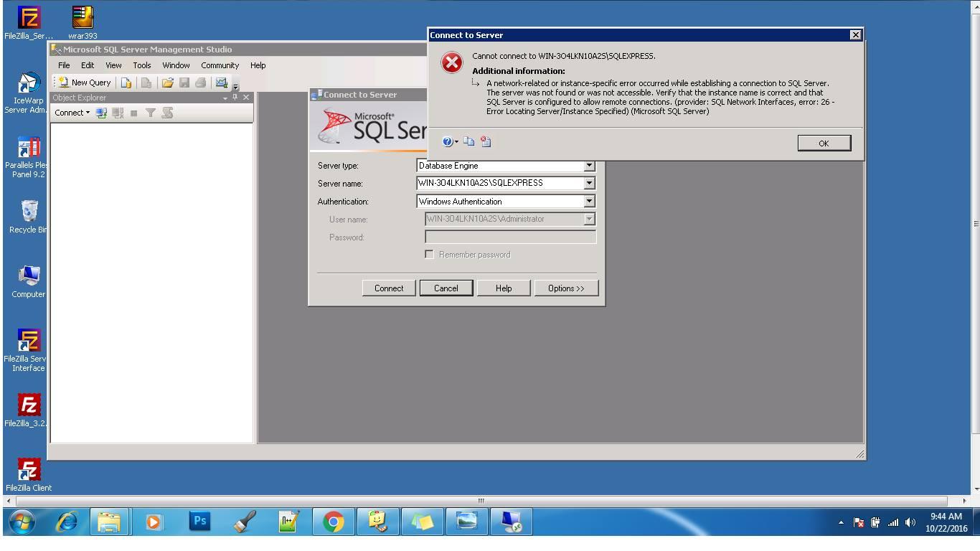Click the Options >> button
Screen dimensions: 980x551
[x=566, y=288]
